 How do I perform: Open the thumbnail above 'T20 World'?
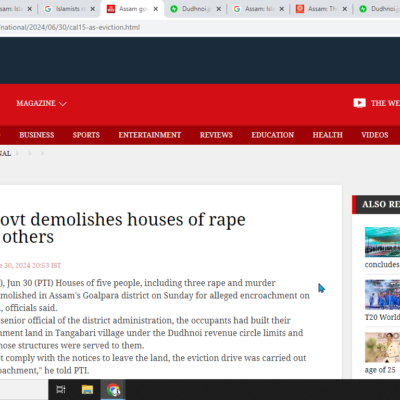click(x=382, y=295)
